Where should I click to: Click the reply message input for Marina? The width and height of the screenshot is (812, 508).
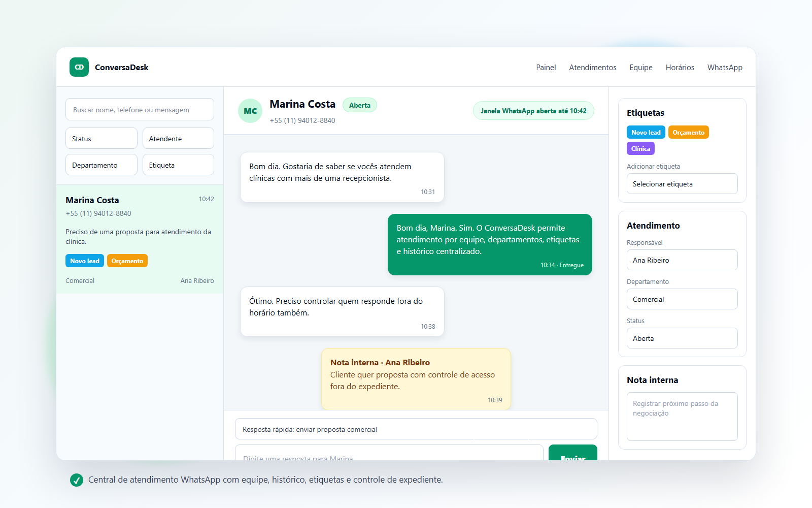click(x=389, y=453)
